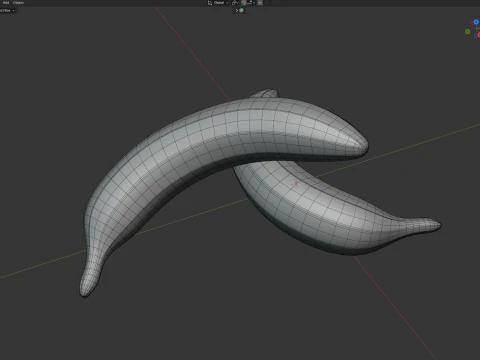Open the drag mode dropdown at top left

7,10
